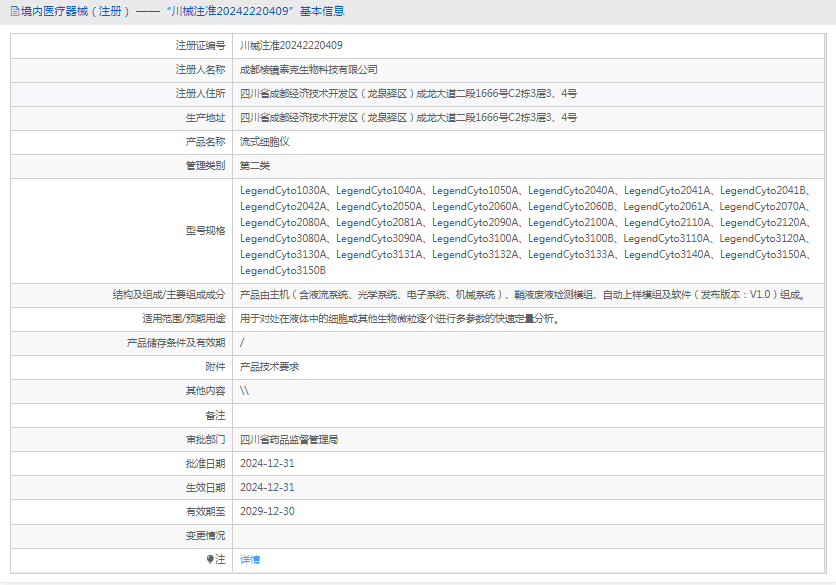The image size is (836, 585).
Task: Click the 产品名称 label
Action: [205, 141]
